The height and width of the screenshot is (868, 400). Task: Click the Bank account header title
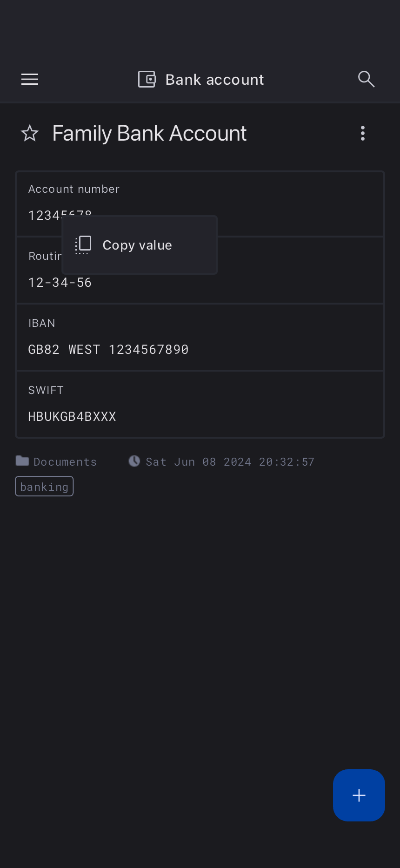point(214,80)
